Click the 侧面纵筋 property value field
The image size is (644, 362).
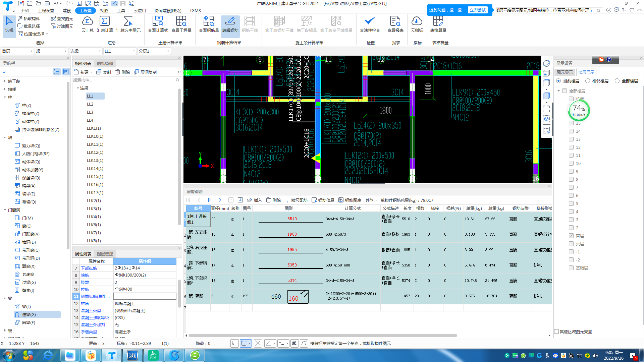point(145,296)
